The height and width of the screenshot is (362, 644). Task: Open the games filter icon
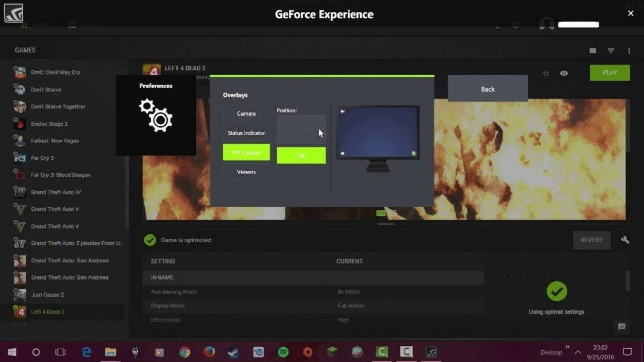[x=611, y=51]
